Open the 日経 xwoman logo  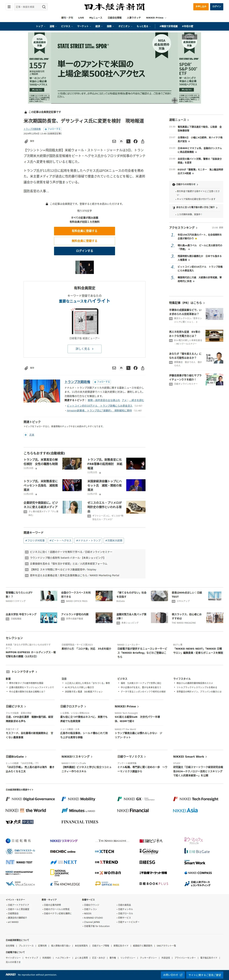108,873
